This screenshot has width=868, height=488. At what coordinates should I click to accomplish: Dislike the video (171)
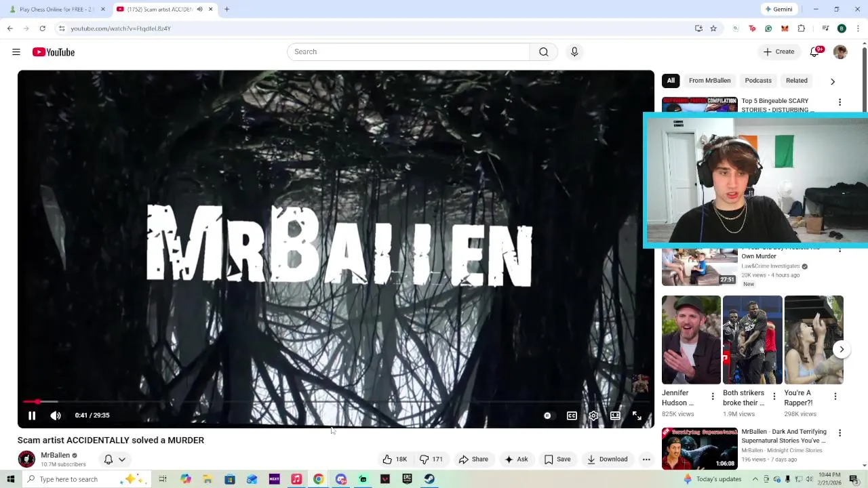[x=431, y=460]
